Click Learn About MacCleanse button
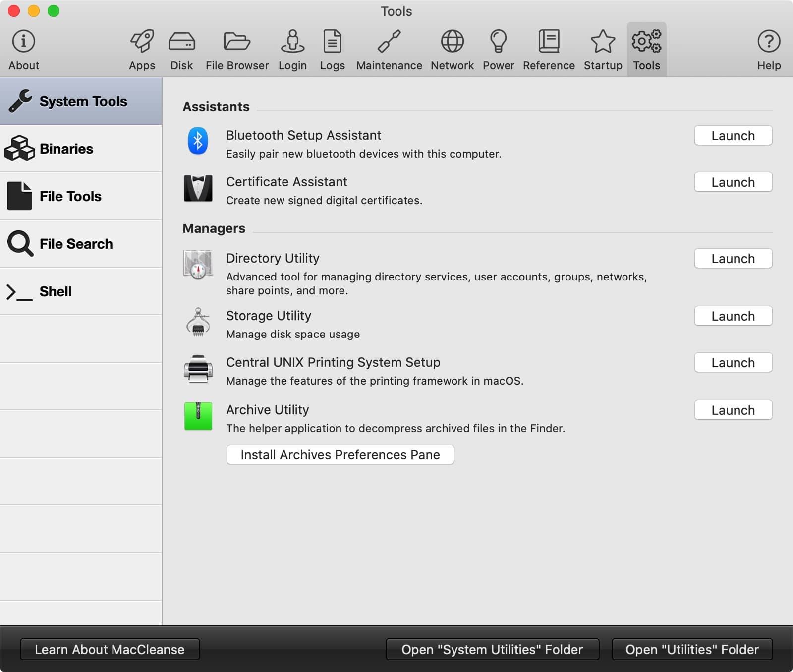The height and width of the screenshot is (672, 793). 110,650
